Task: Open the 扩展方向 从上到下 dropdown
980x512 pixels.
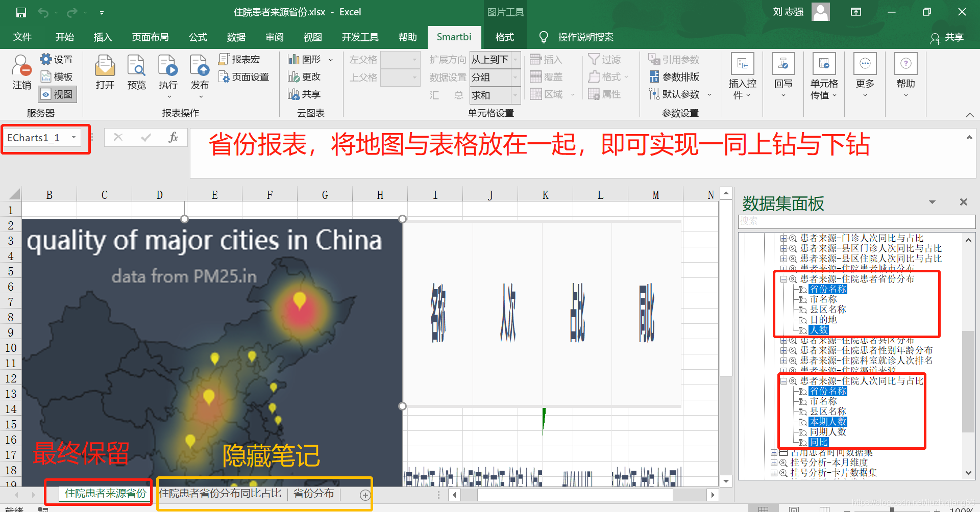Action: 515,60
